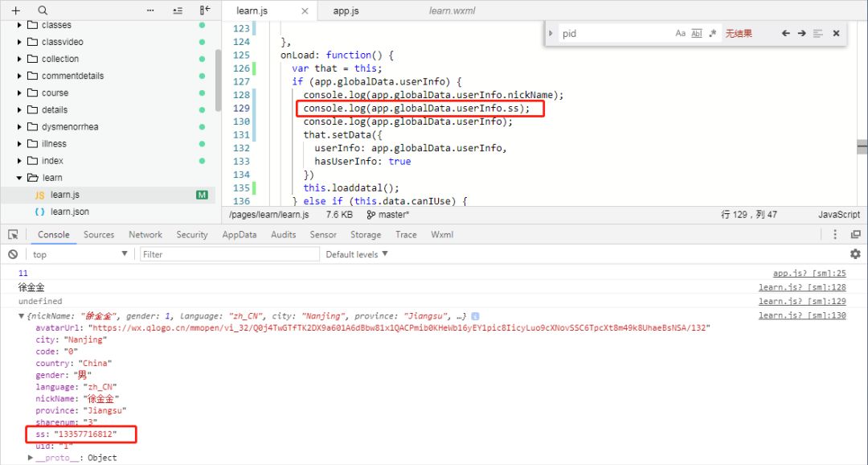Image resolution: width=868 pixels, height=465 pixels.
Task: Open the three-dot more options in file explorer
Action: coord(150,10)
